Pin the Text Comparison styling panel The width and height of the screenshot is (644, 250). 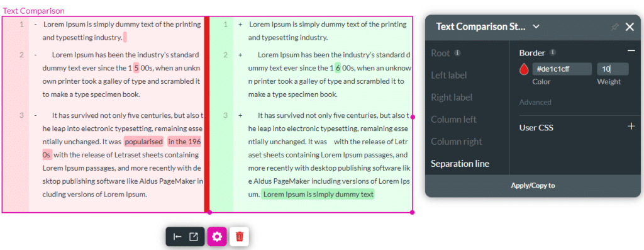coord(614,27)
